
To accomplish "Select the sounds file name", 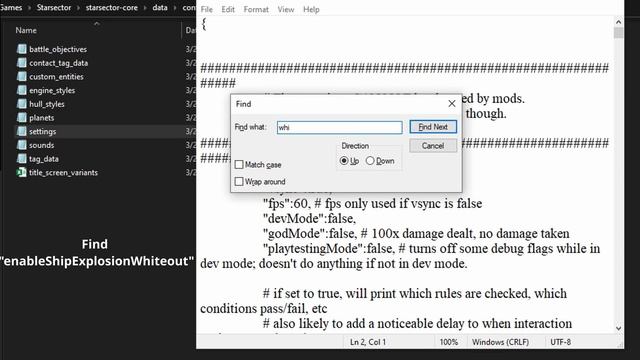I will [x=41, y=145].
